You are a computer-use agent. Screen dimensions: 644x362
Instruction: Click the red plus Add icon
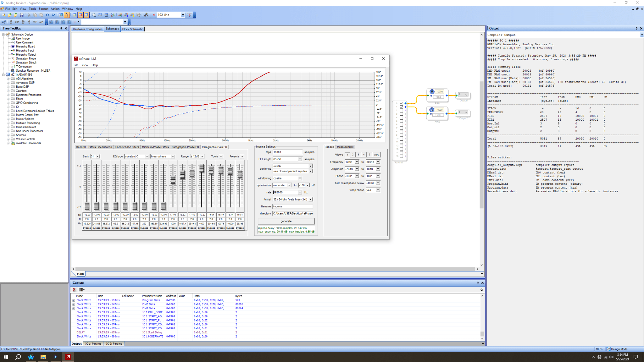75,22
